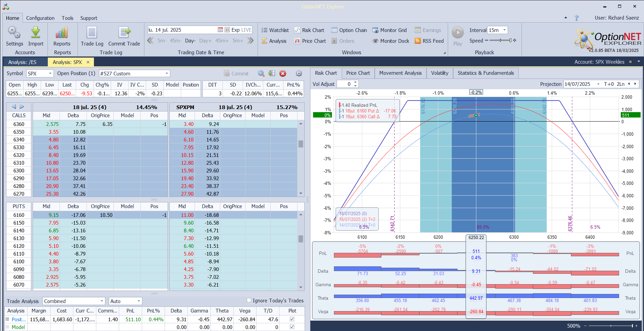Open the candlestick Price Chart window from ribbon
Viewport: 644px width, 331px height.
[310, 41]
